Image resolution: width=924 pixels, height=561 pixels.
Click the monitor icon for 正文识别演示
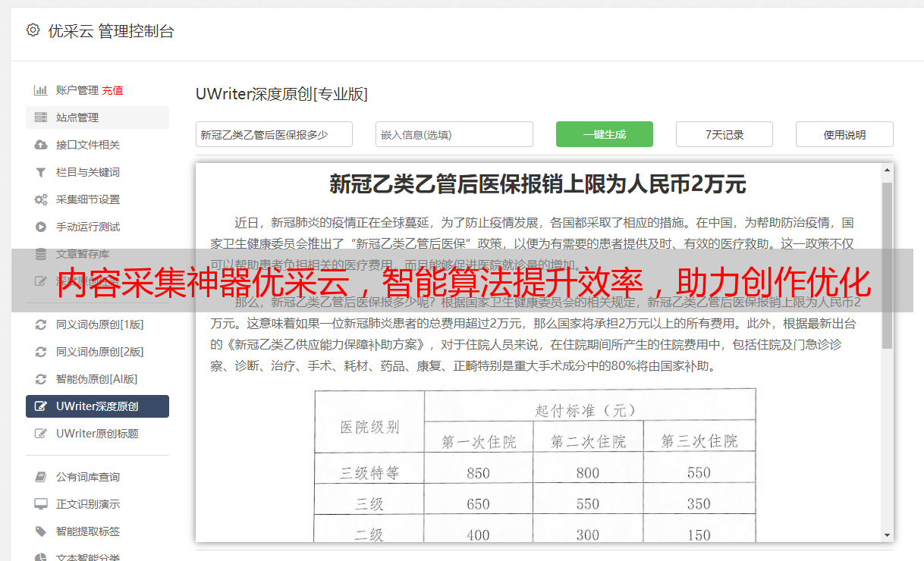(x=41, y=504)
